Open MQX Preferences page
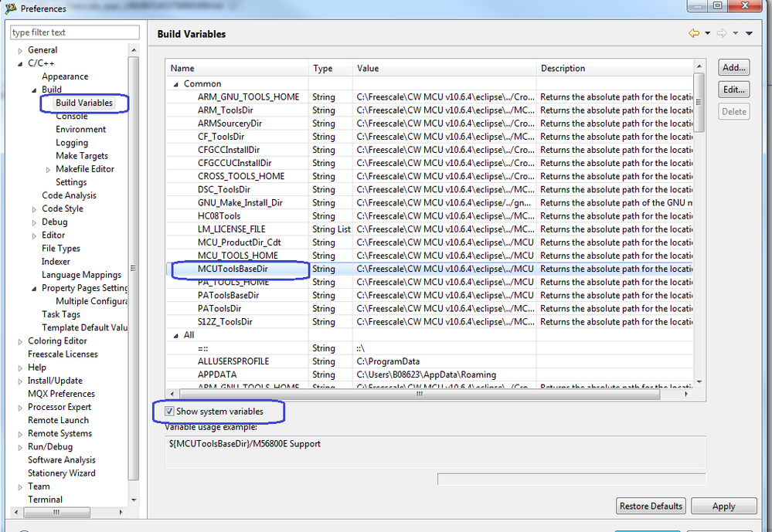 61,394
